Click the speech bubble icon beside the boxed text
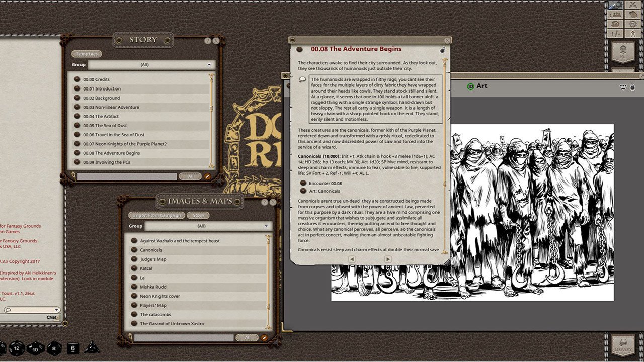The height and width of the screenshot is (362, 644). [x=303, y=79]
